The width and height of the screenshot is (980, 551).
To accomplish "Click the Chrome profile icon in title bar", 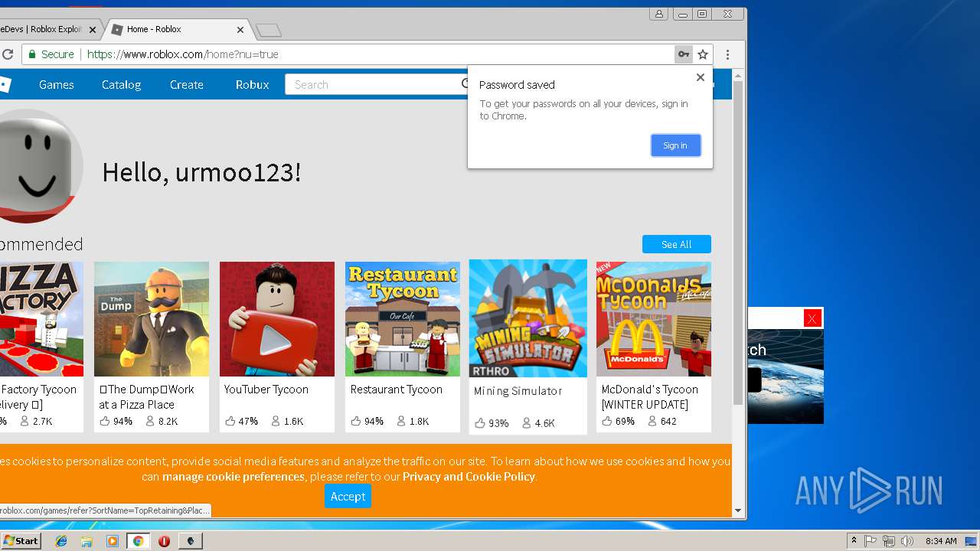I will click(x=659, y=14).
